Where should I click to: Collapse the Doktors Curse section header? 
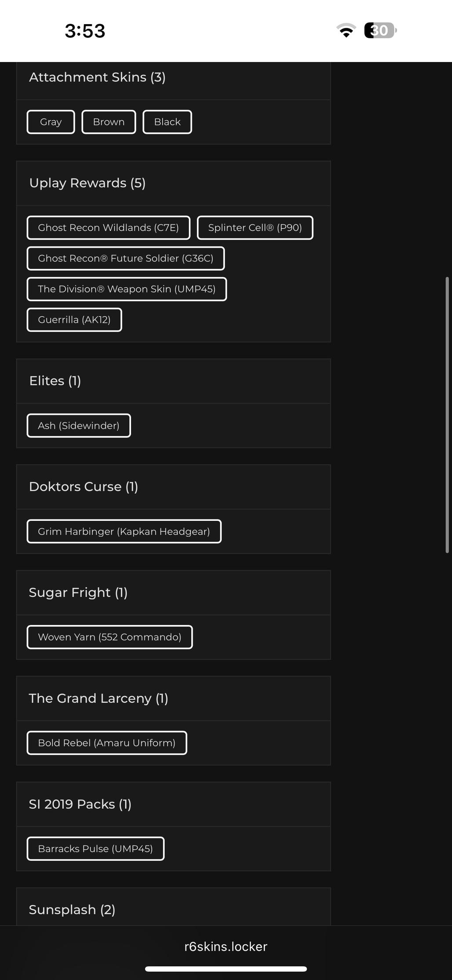173,487
